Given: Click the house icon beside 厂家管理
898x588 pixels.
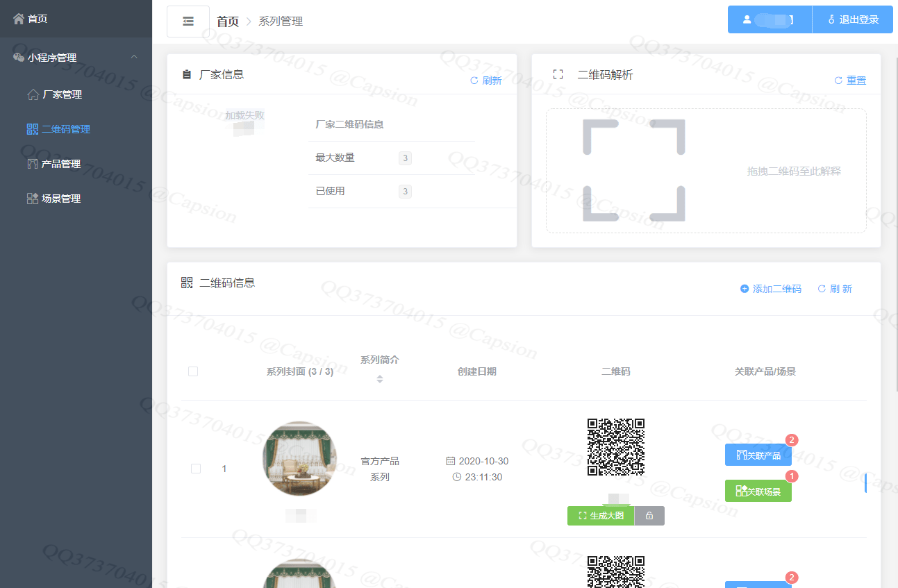Looking at the screenshot, I should [x=33, y=94].
